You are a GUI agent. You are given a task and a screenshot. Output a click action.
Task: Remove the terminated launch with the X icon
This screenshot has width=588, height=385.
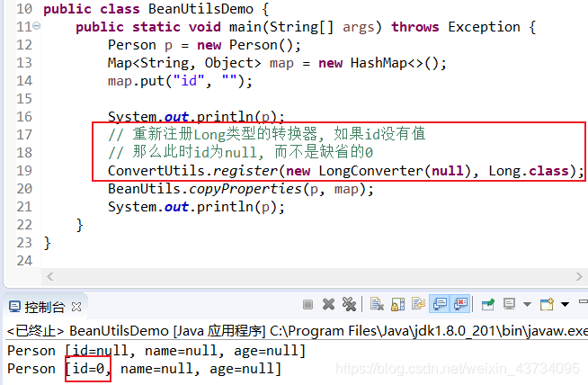pyautogui.click(x=328, y=304)
